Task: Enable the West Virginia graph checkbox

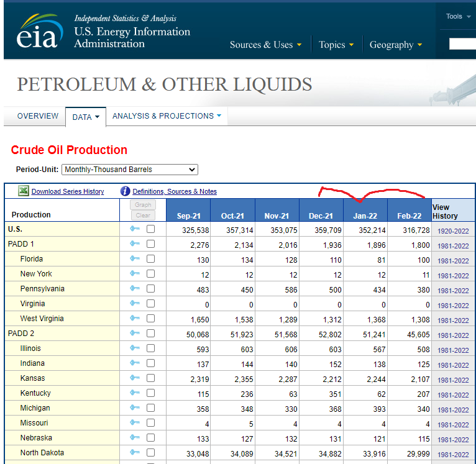Action: (150, 318)
